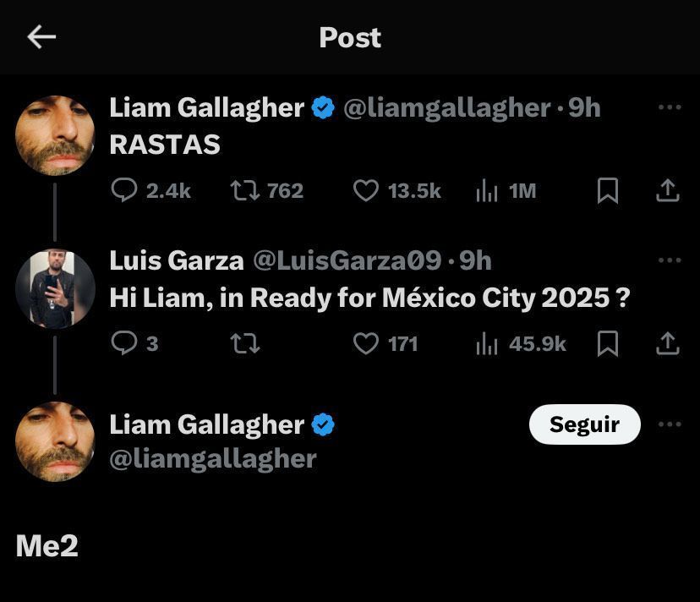
Task: View analytics for the RASTAS post
Action: (487, 190)
